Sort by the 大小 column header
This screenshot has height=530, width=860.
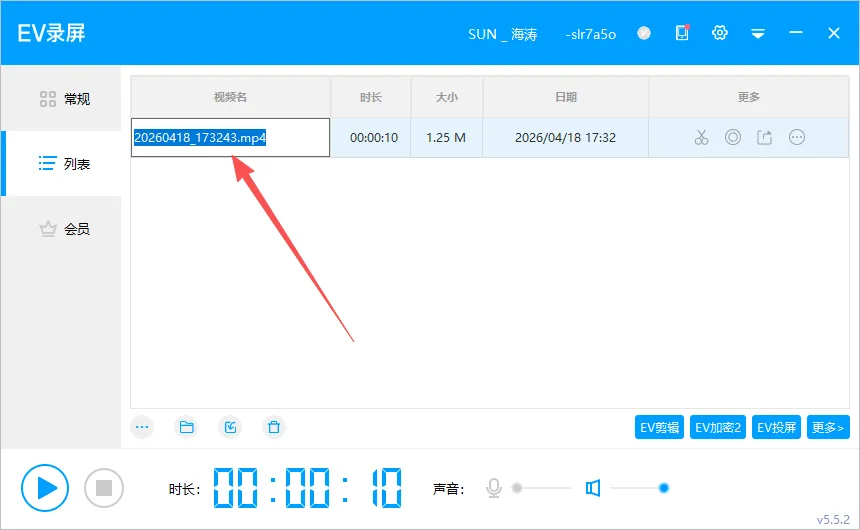446,97
